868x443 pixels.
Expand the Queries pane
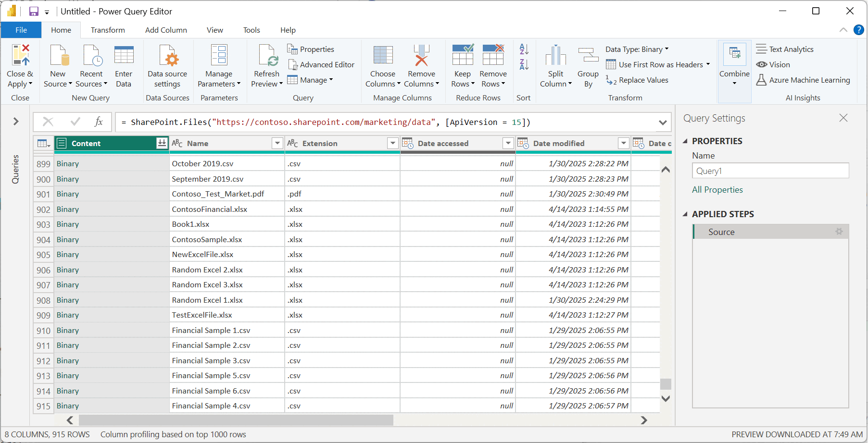tap(16, 122)
